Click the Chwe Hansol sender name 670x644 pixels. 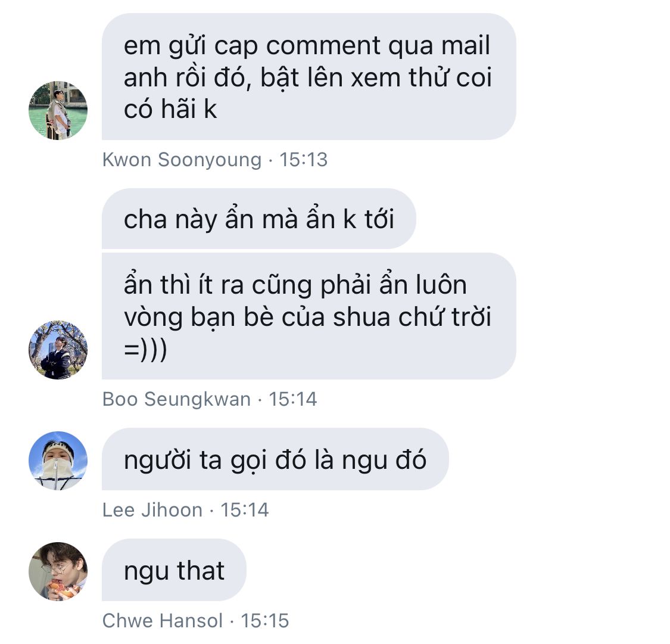tap(163, 621)
